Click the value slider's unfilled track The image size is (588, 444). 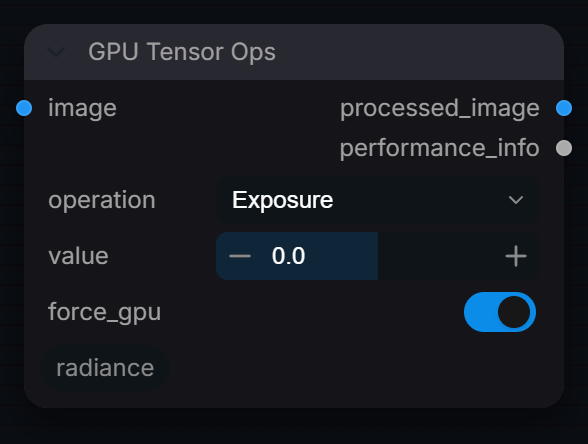(x=439, y=256)
